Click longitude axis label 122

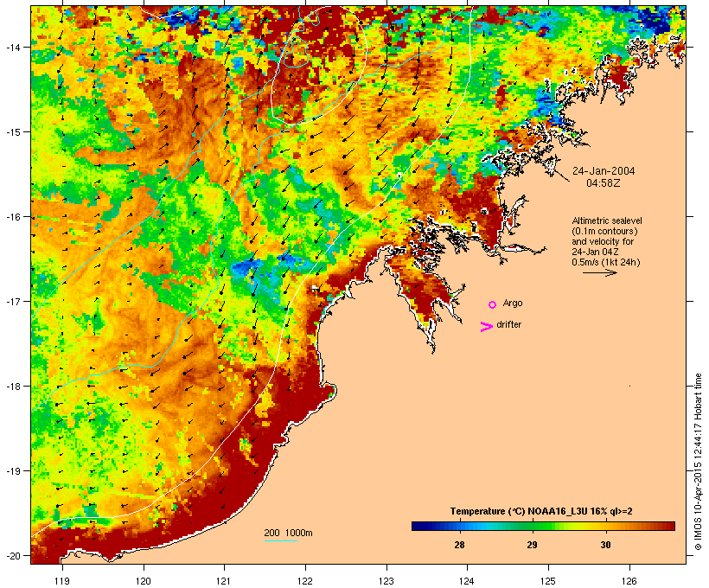tap(305, 580)
